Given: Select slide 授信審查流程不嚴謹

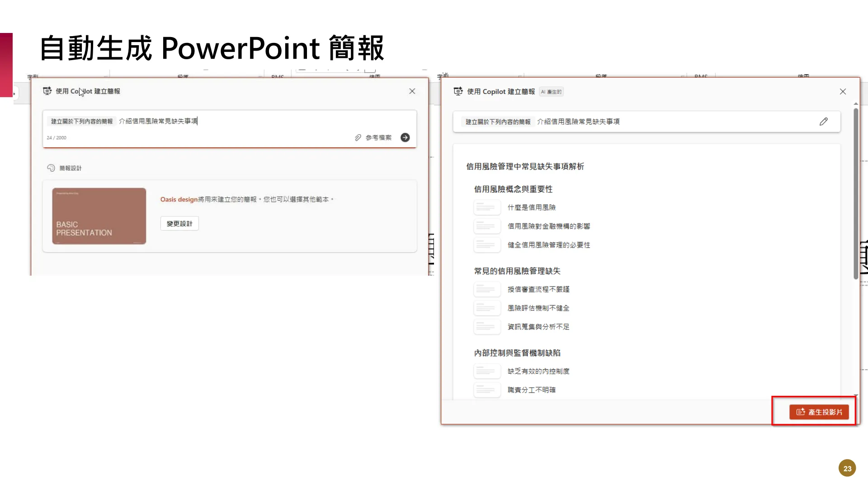Looking at the screenshot, I should 538,289.
